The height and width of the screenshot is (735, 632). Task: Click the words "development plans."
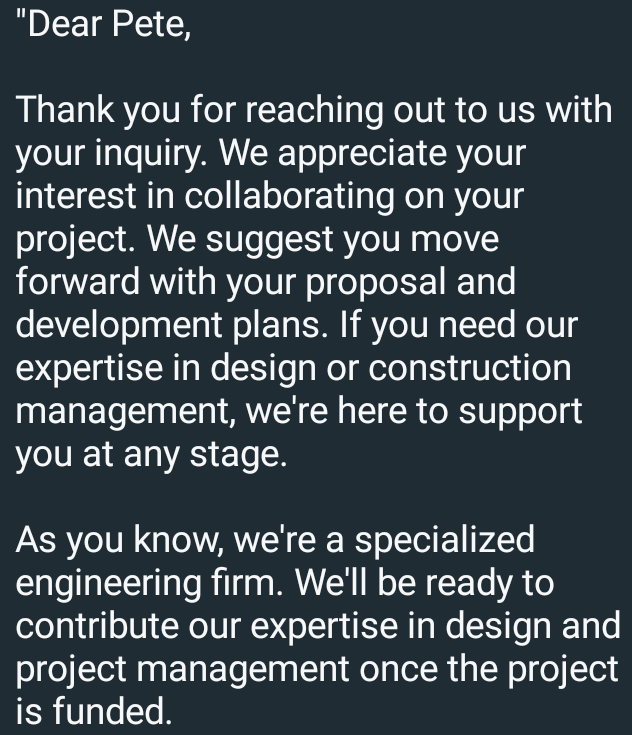tap(172, 325)
